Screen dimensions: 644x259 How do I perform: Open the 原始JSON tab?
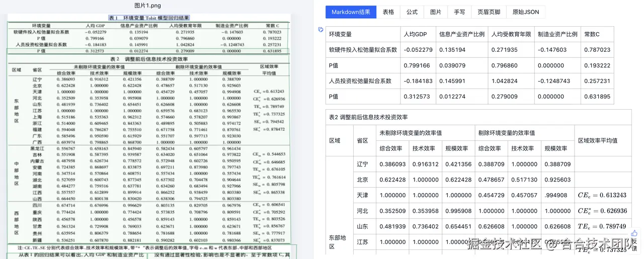point(526,12)
